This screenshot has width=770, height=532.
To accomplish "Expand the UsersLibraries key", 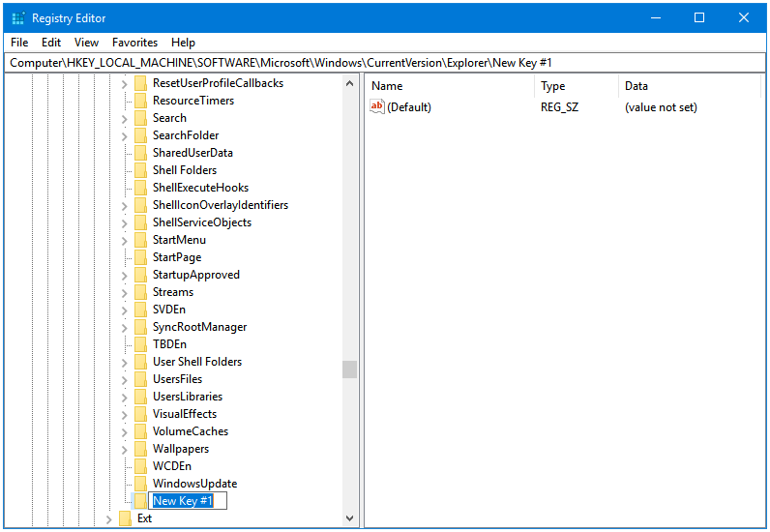I will [x=124, y=398].
